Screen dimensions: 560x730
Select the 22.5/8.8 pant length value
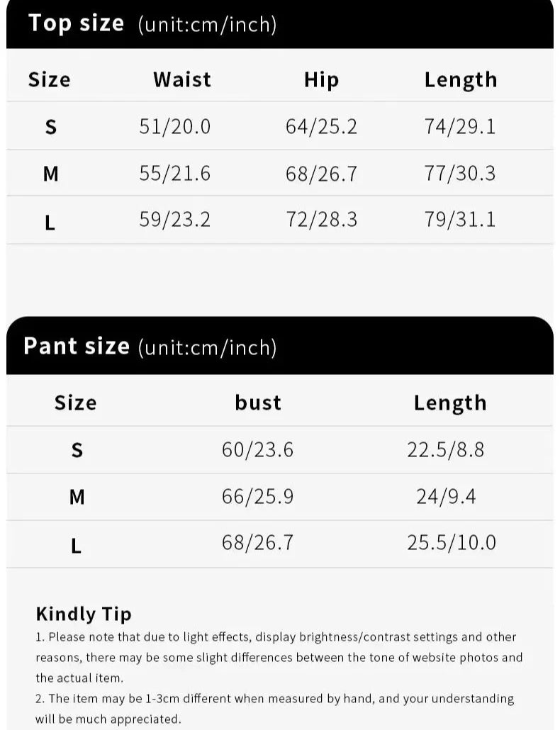pyautogui.click(x=446, y=449)
